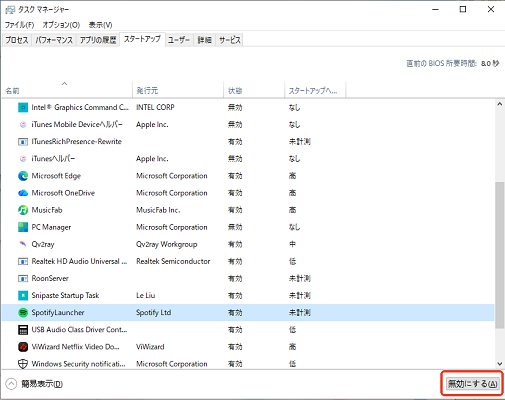Open the オプション(O) menu
This screenshot has height=400, width=505.
point(61,25)
